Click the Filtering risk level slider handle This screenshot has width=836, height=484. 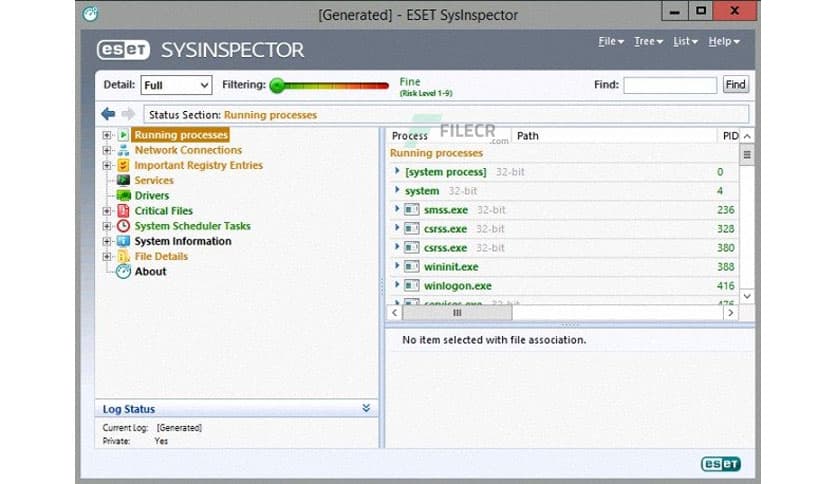pyautogui.click(x=277, y=85)
